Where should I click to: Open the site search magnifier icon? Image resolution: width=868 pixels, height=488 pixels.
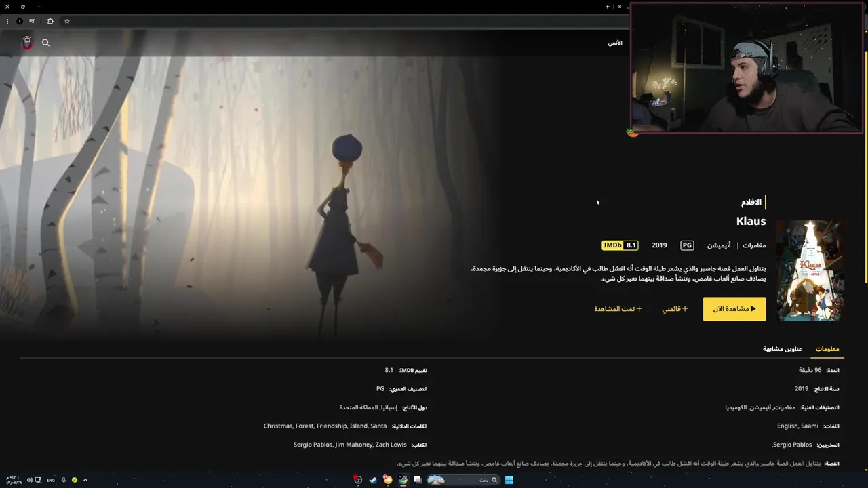(x=45, y=43)
